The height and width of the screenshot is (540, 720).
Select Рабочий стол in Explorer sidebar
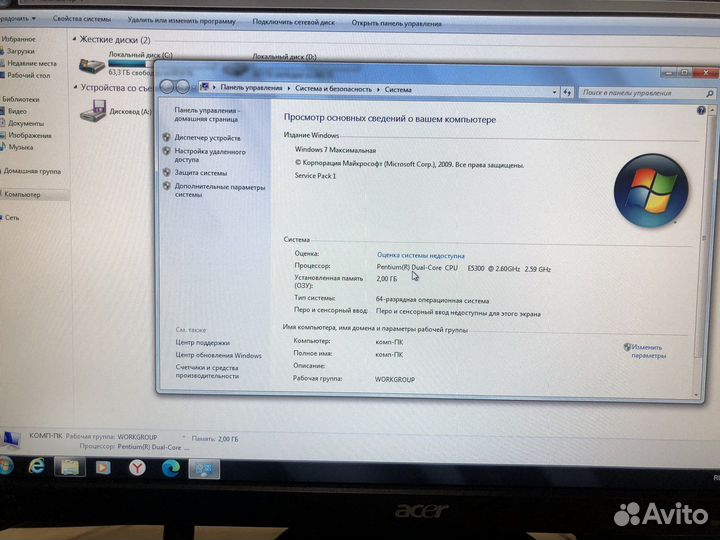tap(28, 75)
